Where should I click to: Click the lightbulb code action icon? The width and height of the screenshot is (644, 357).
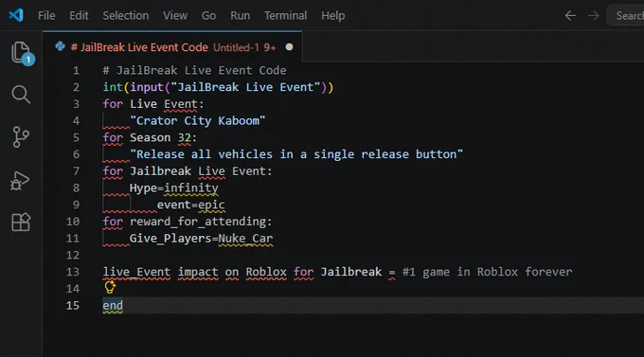(110, 287)
